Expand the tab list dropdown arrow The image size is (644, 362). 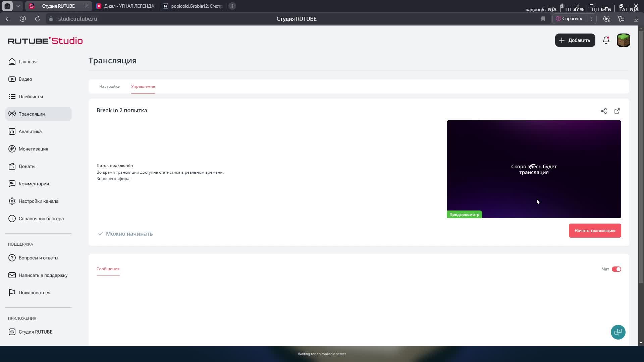pos(18,6)
